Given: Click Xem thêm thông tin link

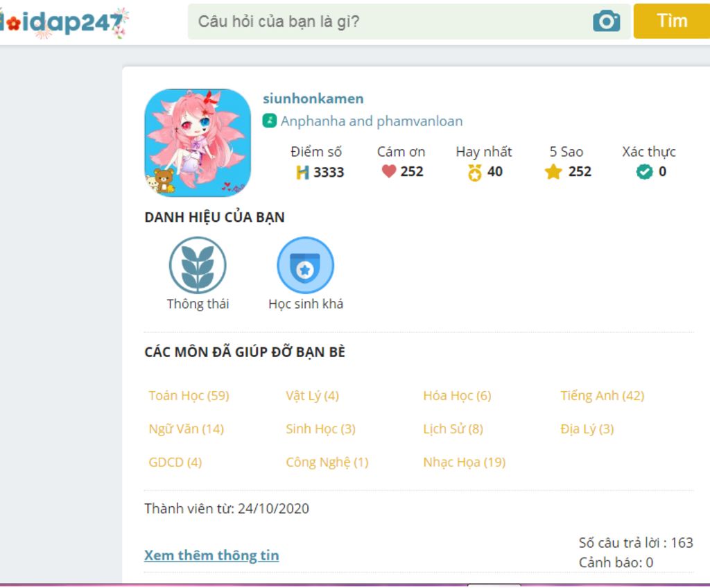Looking at the screenshot, I should click(211, 555).
